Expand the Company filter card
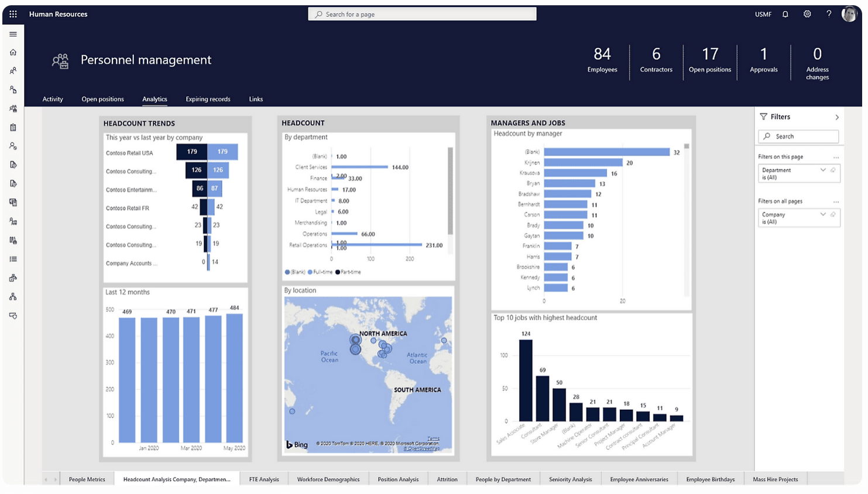868x494 pixels. [x=823, y=215]
